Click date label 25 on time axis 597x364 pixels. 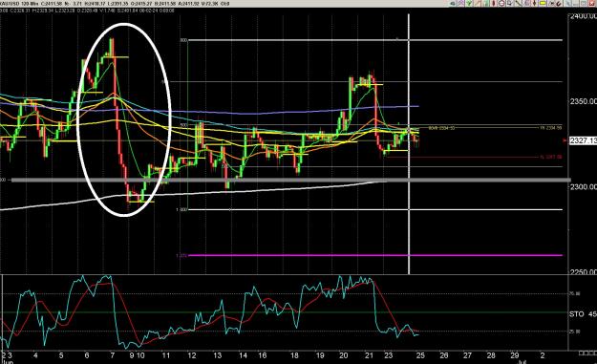(420, 355)
